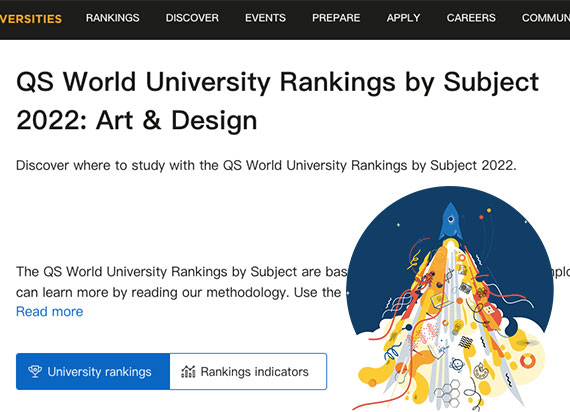Open the PREPARE menu
This screenshot has width=570, height=412.
click(336, 18)
